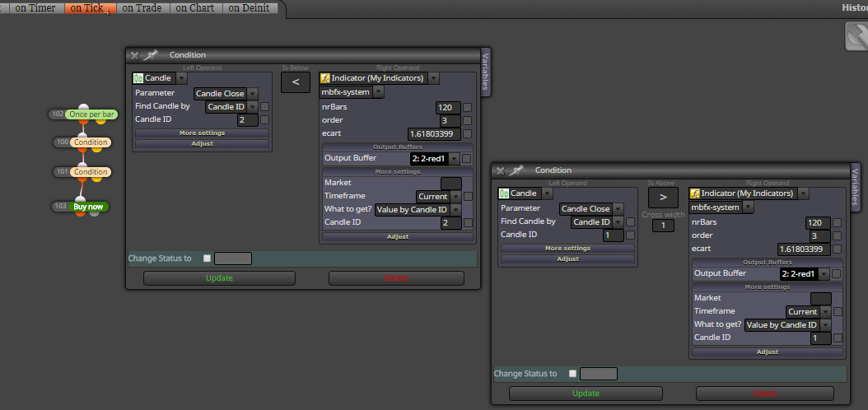
Task: Click More settings under the first Condition left operand
Action: coord(202,133)
